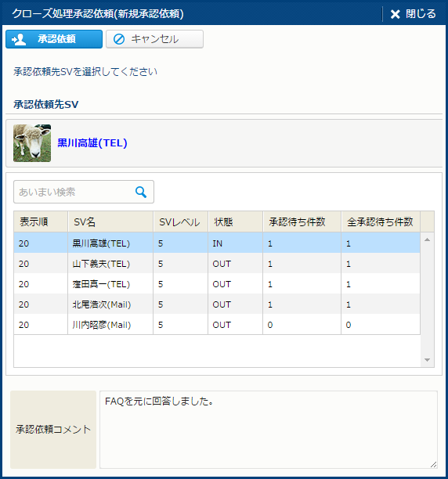Click the sheep avatar thumbnail
The image size is (448, 479).
click(x=32, y=143)
